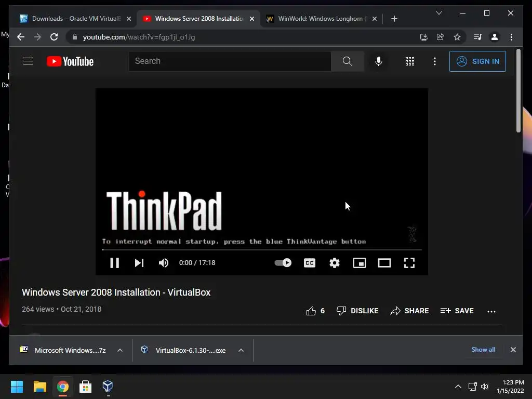The width and height of the screenshot is (532, 399).
Task: Open the clock showing 1:23 PM
Action: 510,387
